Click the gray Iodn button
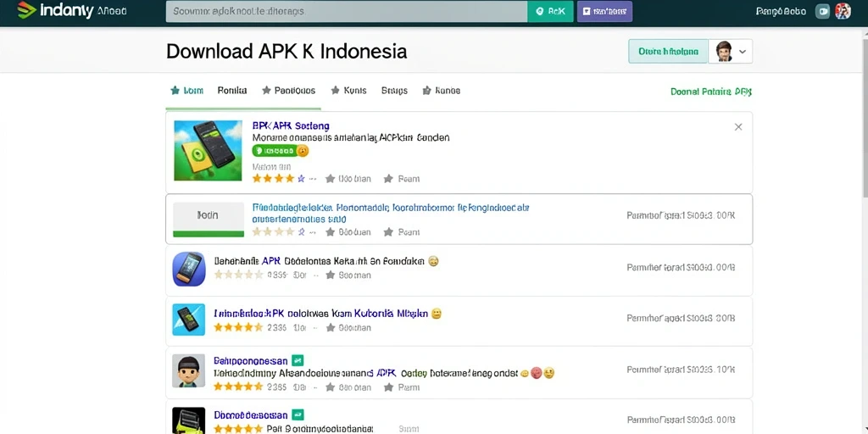The height and width of the screenshot is (434, 868). point(209,216)
